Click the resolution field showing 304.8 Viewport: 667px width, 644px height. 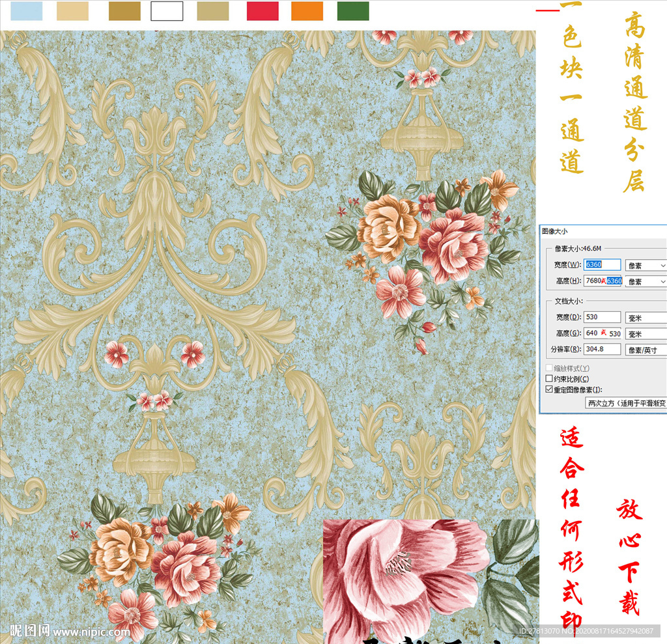coord(602,349)
